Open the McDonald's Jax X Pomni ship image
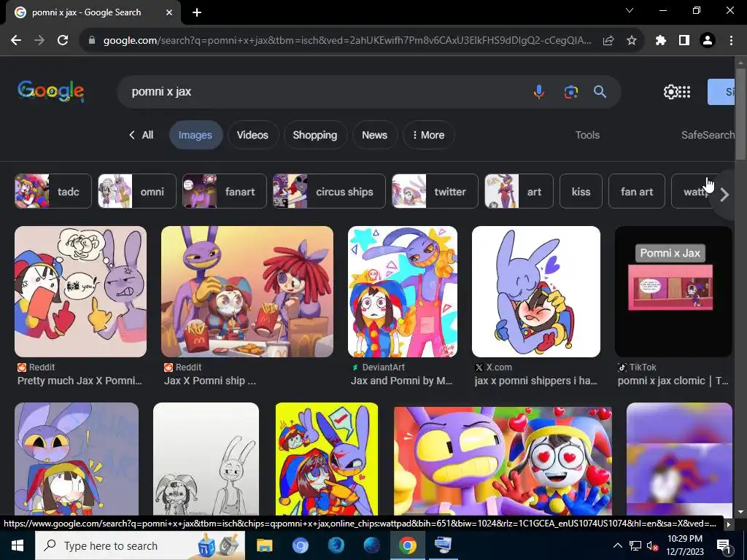The image size is (747, 560). [x=247, y=292]
